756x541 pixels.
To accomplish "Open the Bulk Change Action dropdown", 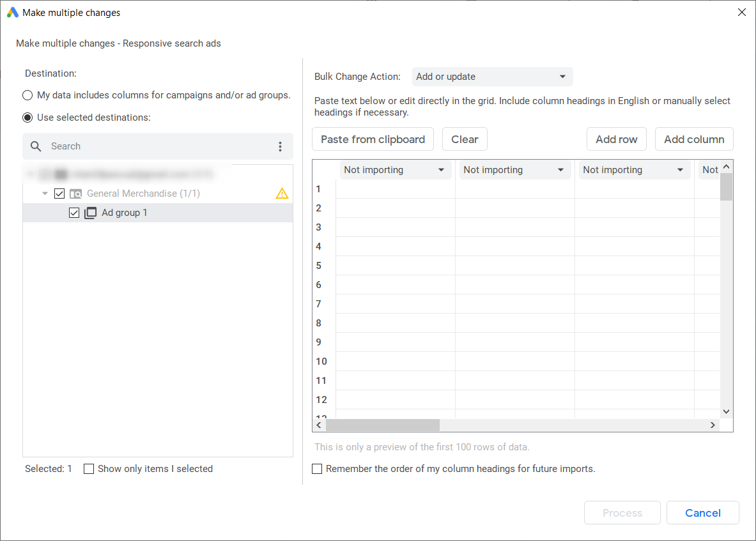I will tap(492, 77).
